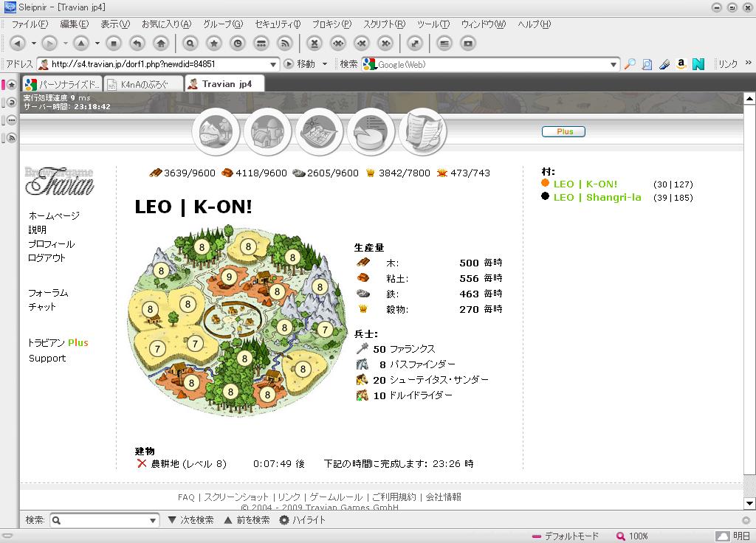The height and width of the screenshot is (543, 756).
Task: Click the 移動 go button
Action: pos(301,64)
